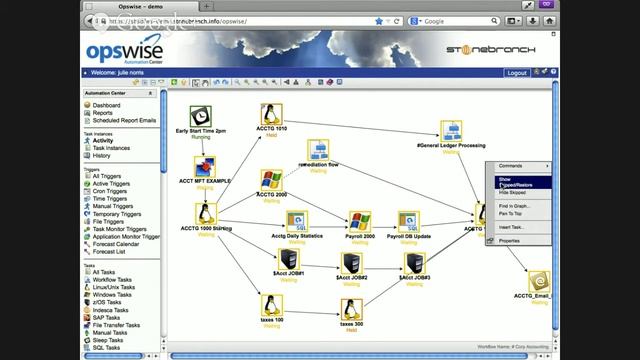Image resolution: width=640 pixels, height=360 pixels.
Task: Select Pan To Top menu entry
Action: pyautogui.click(x=523, y=213)
